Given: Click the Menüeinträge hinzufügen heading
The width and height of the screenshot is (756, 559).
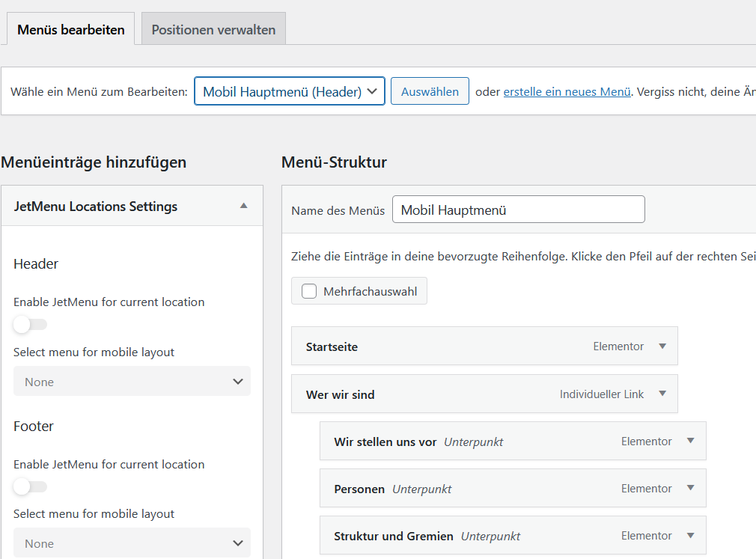Looking at the screenshot, I should click(x=94, y=162).
